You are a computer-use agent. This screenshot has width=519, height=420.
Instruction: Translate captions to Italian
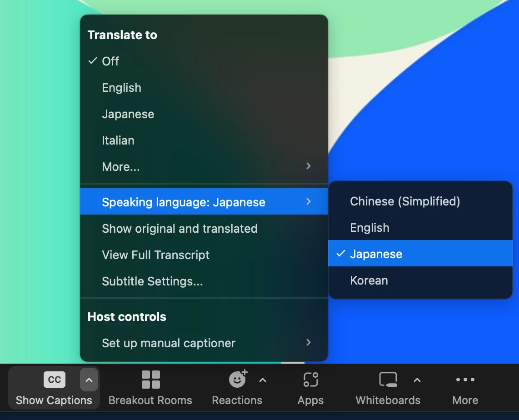point(204,140)
